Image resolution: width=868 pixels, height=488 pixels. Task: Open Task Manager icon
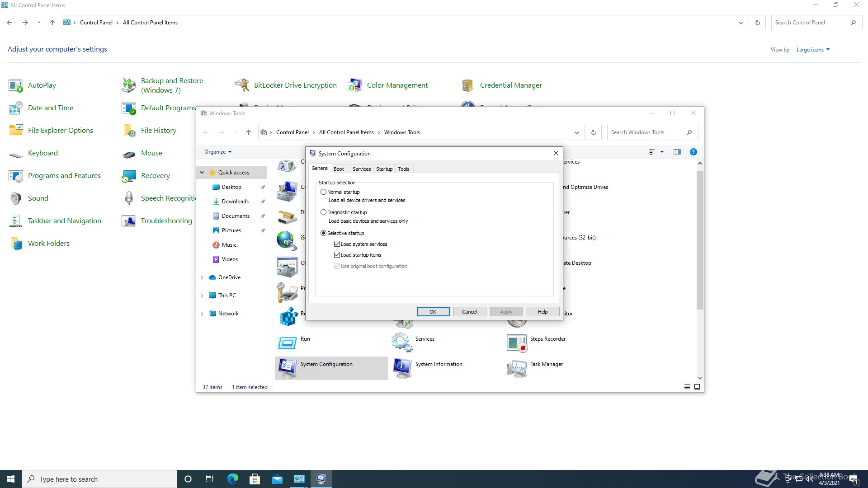click(517, 368)
